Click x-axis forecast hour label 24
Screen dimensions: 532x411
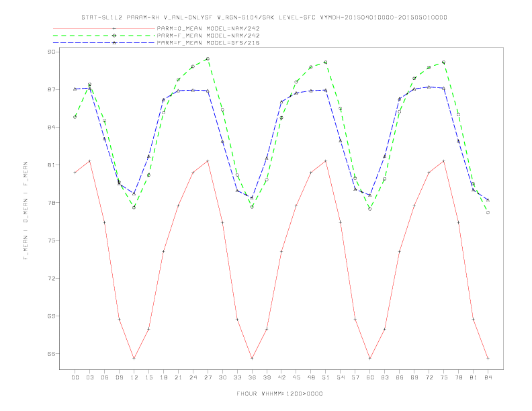tap(193, 377)
